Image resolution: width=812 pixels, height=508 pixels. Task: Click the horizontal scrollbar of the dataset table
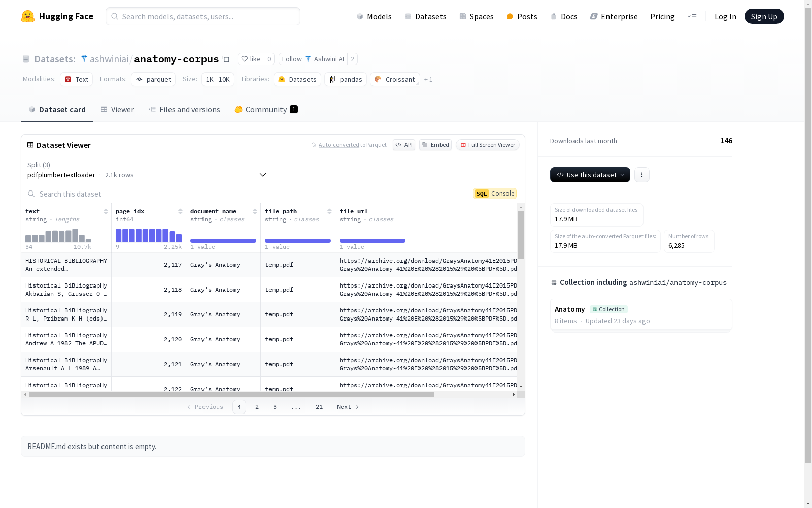[231, 394]
